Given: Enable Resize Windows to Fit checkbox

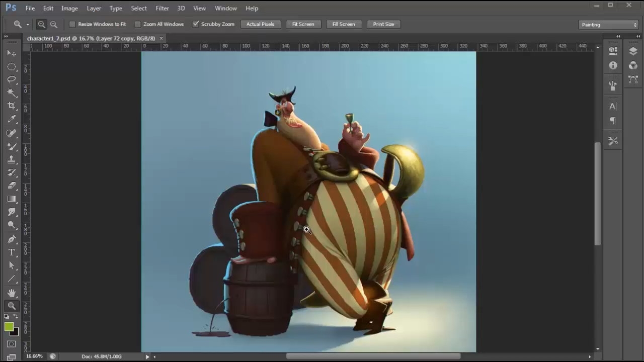Looking at the screenshot, I should point(72,24).
